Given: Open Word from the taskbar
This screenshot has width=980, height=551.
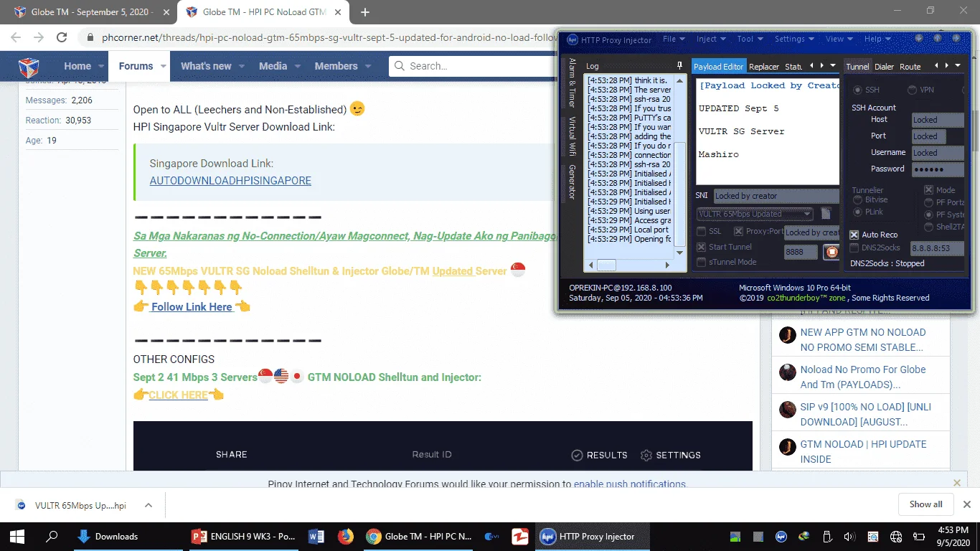Looking at the screenshot, I should [x=316, y=536].
